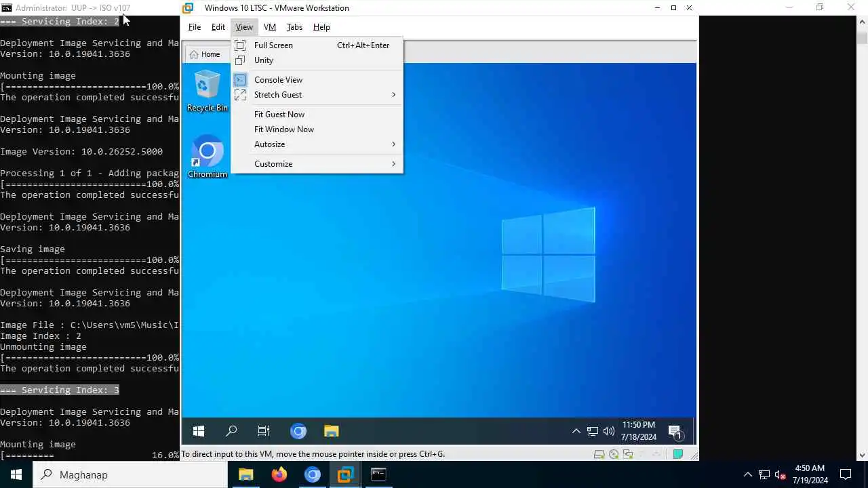This screenshot has width=868, height=488.
Task: Click the Command Prompt vertical scrollbar
Action: tap(862, 239)
